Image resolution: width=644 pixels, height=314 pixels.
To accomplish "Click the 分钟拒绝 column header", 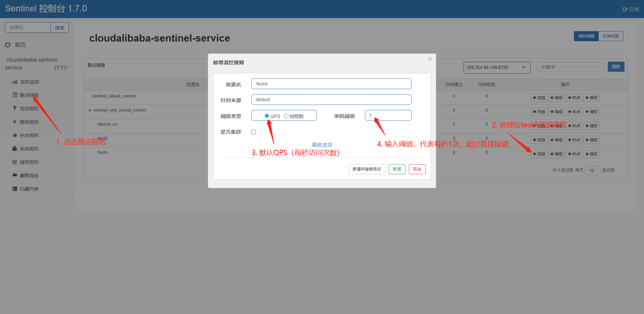I will coord(486,84).
